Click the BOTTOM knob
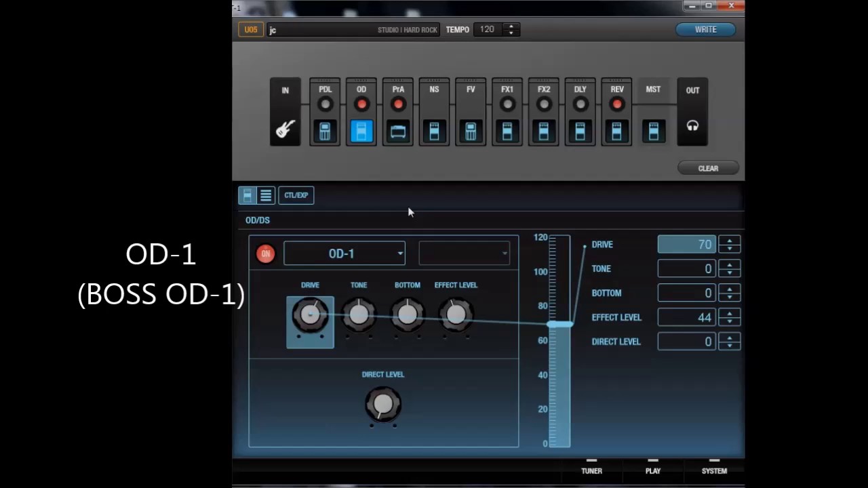868x488 pixels. point(408,315)
